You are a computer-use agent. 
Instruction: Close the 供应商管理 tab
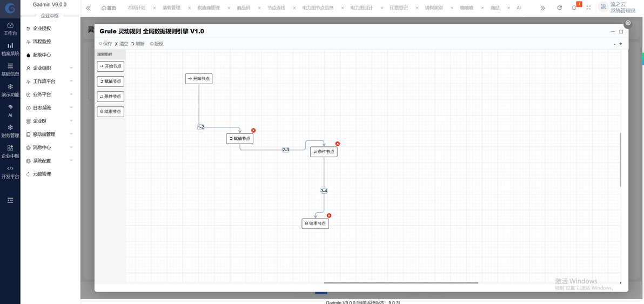point(229,8)
